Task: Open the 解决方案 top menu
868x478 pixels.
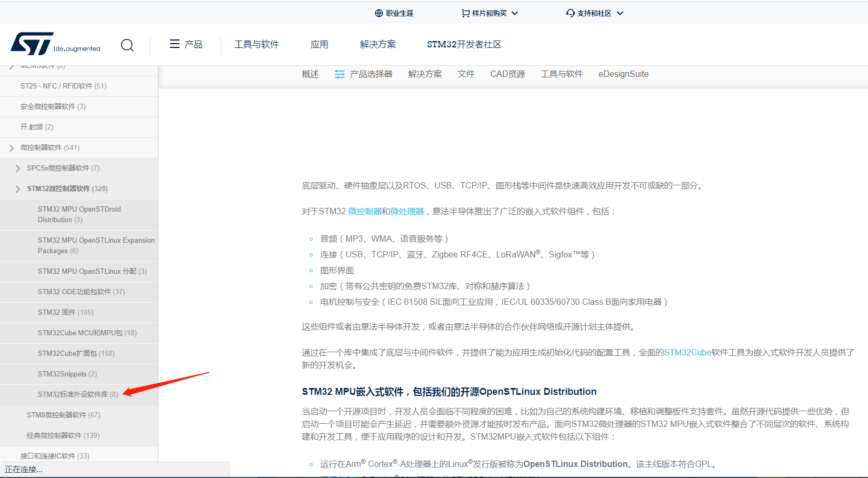Action: pyautogui.click(x=378, y=44)
